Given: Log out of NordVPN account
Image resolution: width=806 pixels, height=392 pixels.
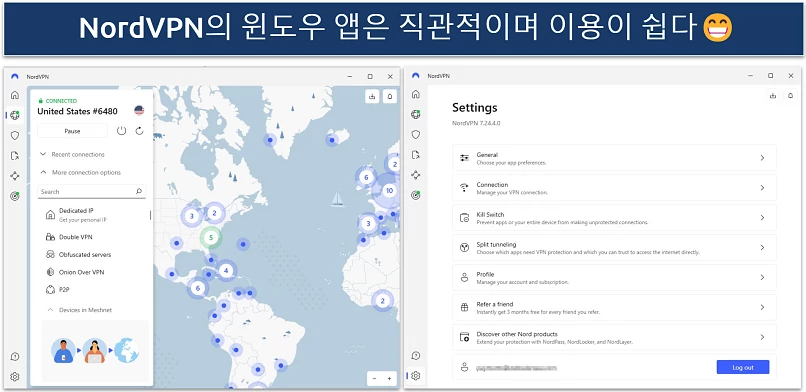Looking at the screenshot, I should pyautogui.click(x=743, y=367).
